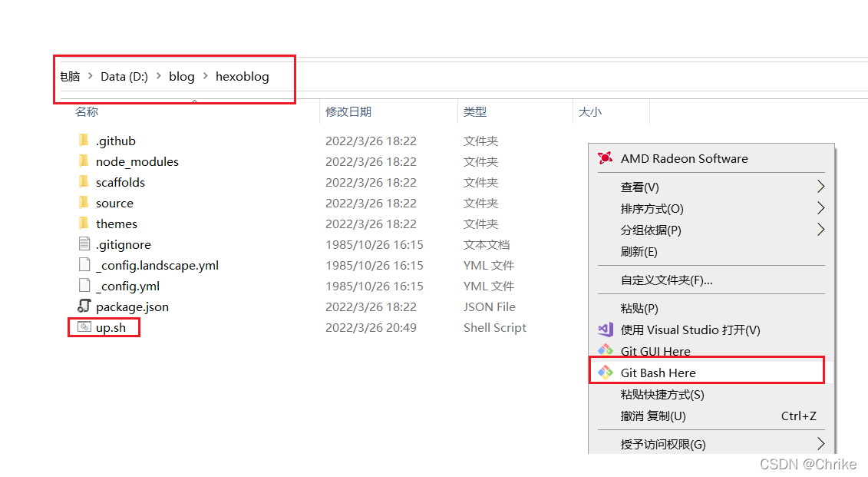
Task: Sort by the 修改日期 column header
Action: coord(348,112)
